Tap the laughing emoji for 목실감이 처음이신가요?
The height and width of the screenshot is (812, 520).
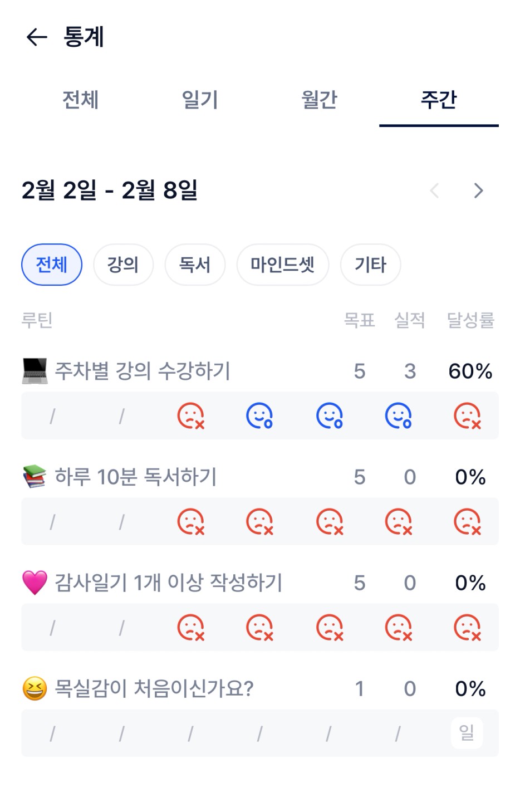[35, 688]
